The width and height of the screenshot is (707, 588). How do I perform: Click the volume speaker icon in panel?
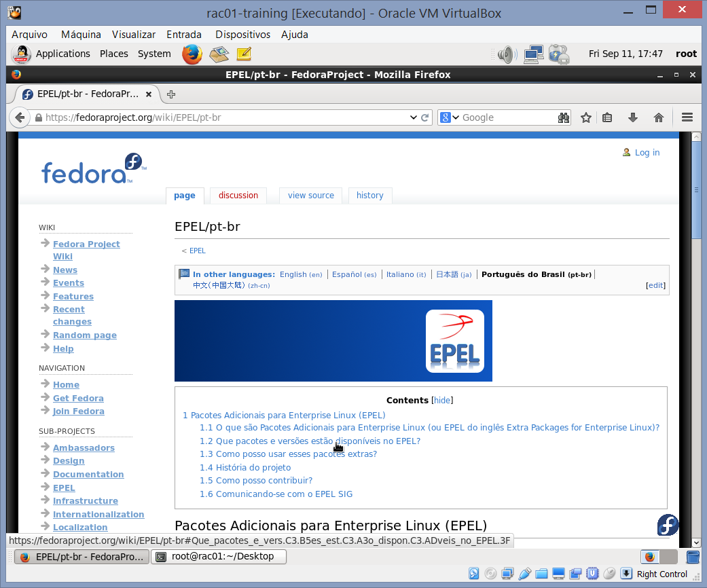point(507,54)
